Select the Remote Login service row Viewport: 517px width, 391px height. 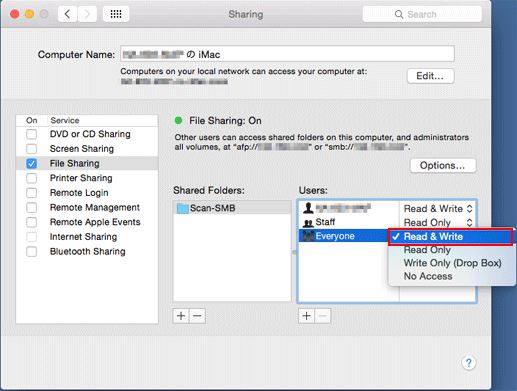tap(87, 193)
